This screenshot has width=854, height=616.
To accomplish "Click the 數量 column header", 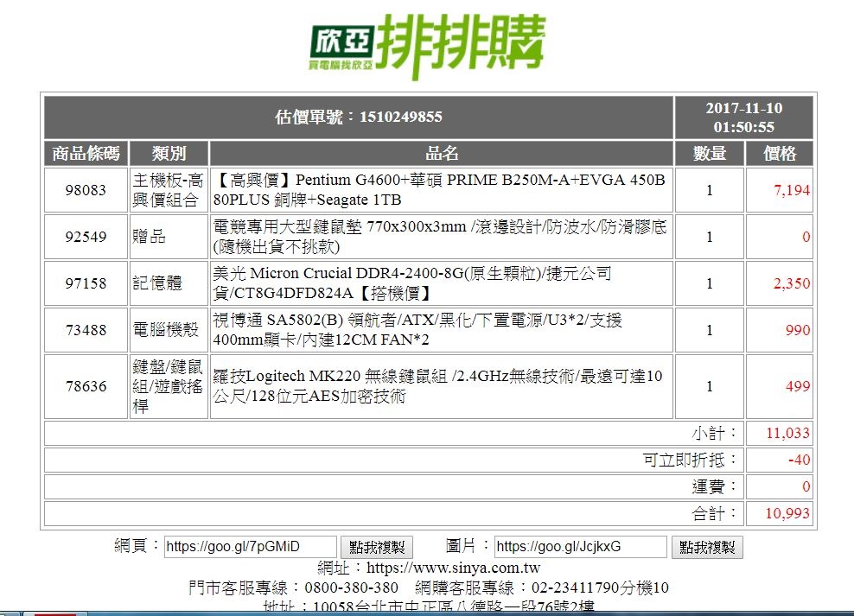I will tap(709, 154).
